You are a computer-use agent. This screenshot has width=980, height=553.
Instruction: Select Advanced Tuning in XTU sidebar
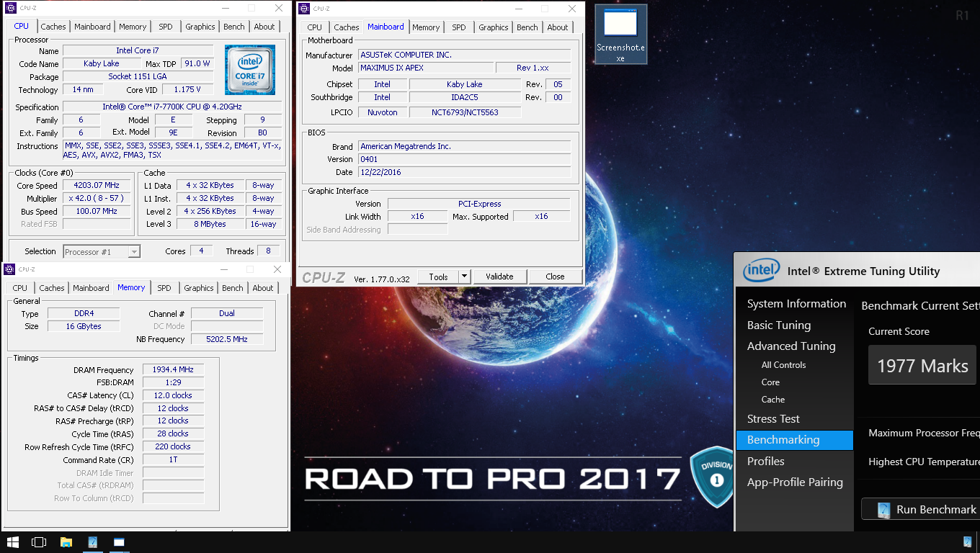click(791, 346)
